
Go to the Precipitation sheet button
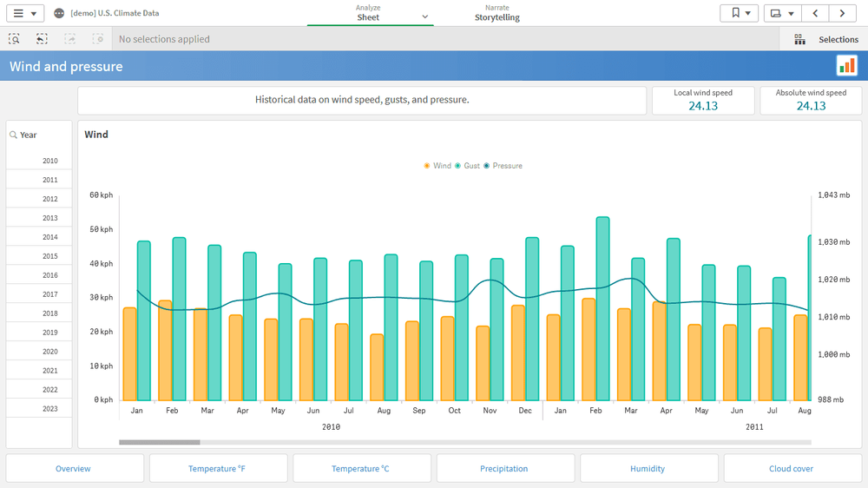pos(504,469)
